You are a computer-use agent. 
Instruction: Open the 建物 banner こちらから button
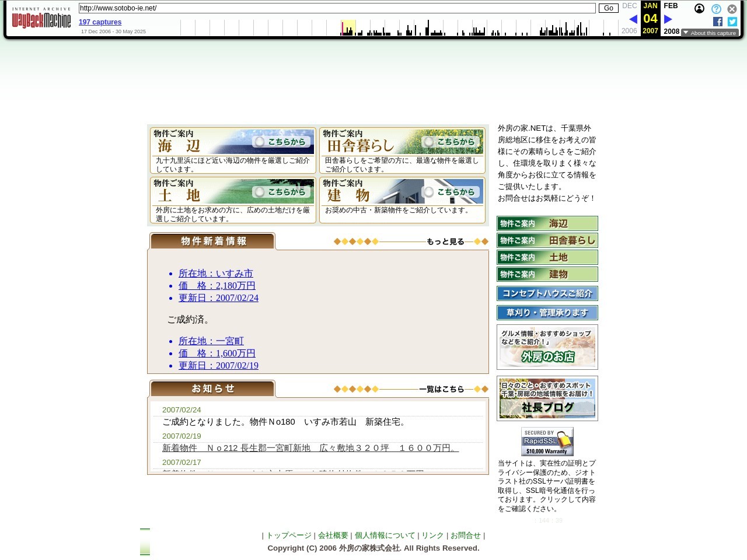coord(452,192)
